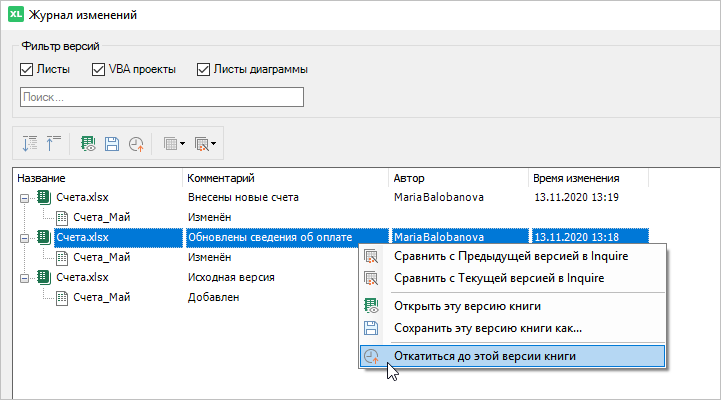Click the open workbook version toolbar icon

point(88,144)
